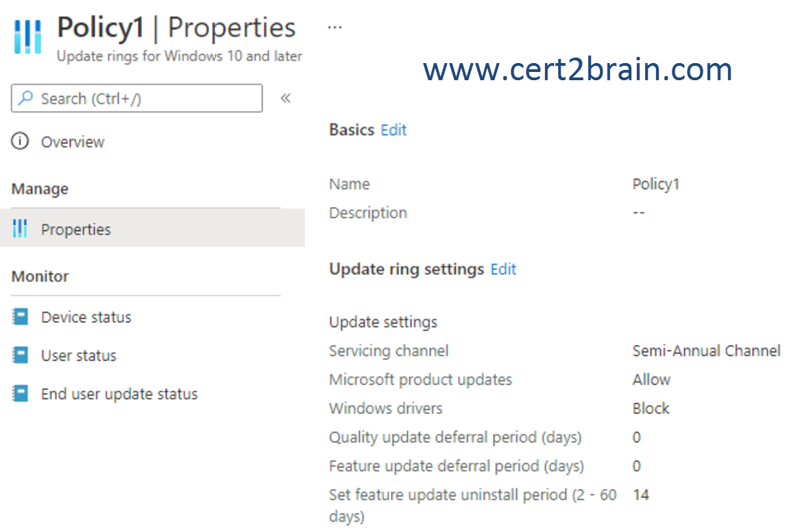Open the Device status report
Screen dimensions: 800x532
86,317
